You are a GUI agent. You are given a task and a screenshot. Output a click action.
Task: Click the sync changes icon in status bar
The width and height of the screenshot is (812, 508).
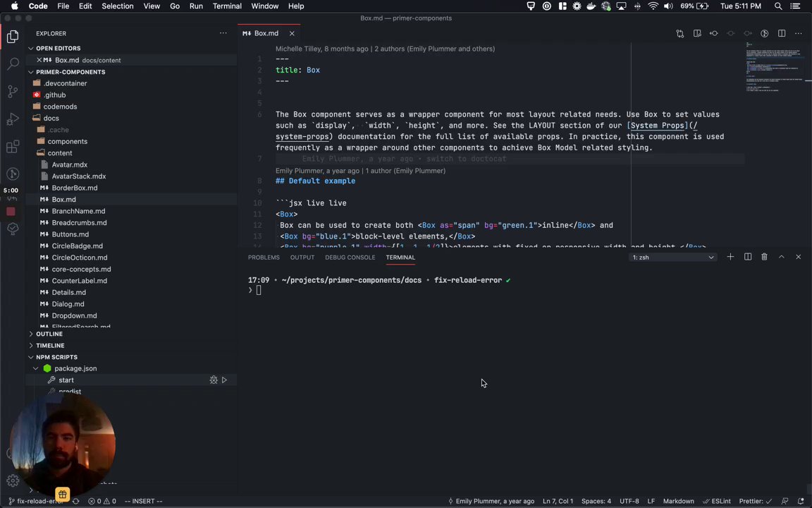pyautogui.click(x=76, y=501)
